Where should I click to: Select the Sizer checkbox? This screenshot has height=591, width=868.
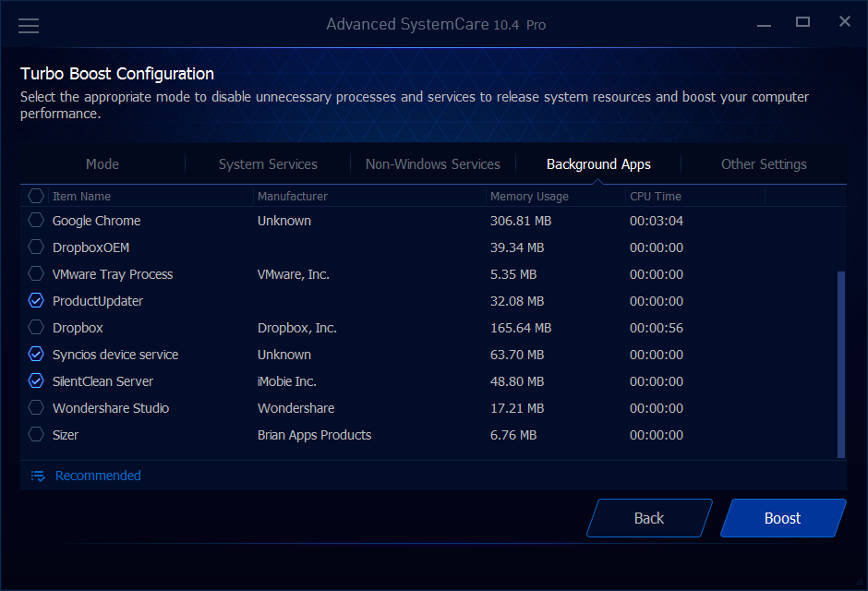tap(36, 434)
